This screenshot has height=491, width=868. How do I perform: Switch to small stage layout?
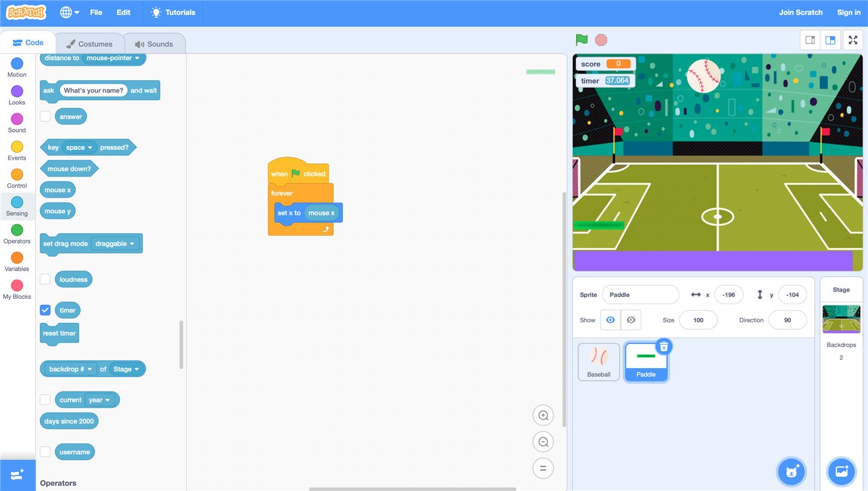(810, 40)
